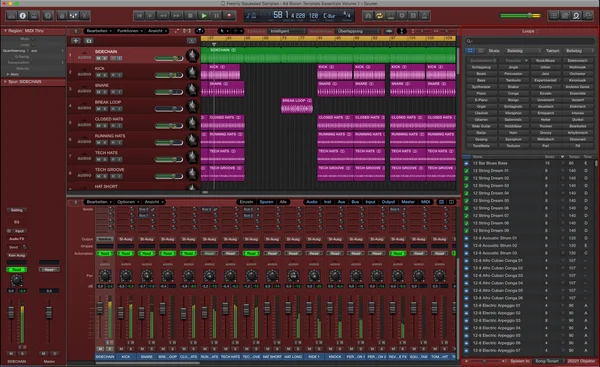This screenshot has height=367, width=600.
Task: Show Bus channel strips in mixer filter
Action: click(355, 202)
